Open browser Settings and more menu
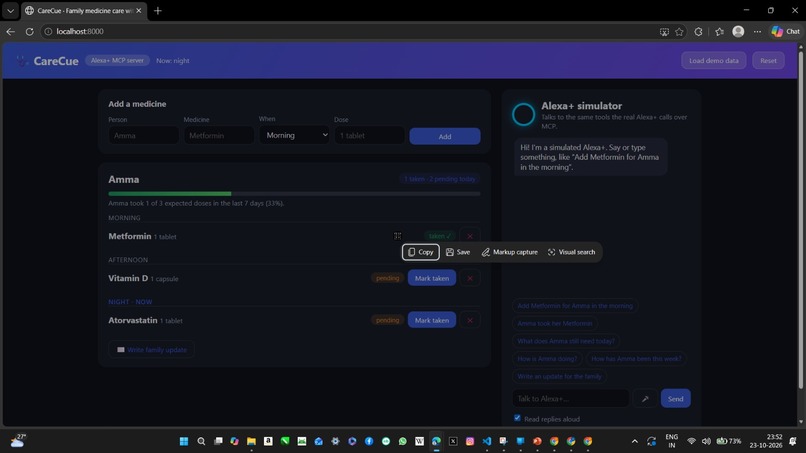The height and width of the screenshot is (453, 806). click(757, 32)
